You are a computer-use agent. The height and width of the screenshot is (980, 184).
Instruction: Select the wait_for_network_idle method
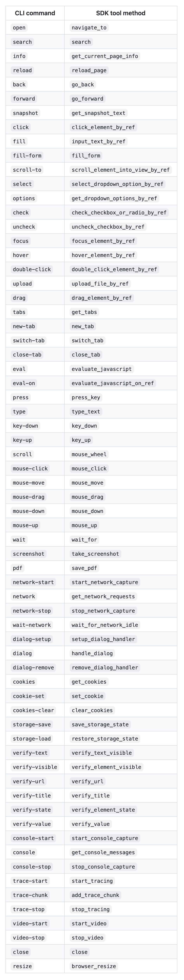pos(105,625)
